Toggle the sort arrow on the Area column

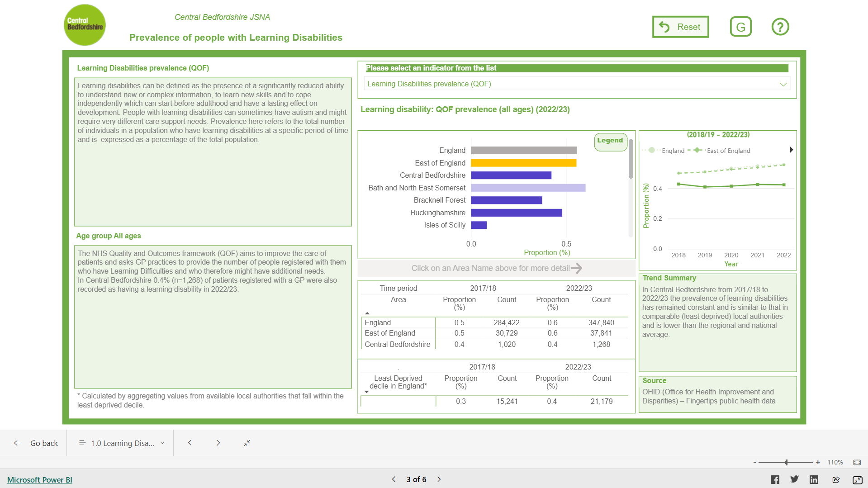367,313
